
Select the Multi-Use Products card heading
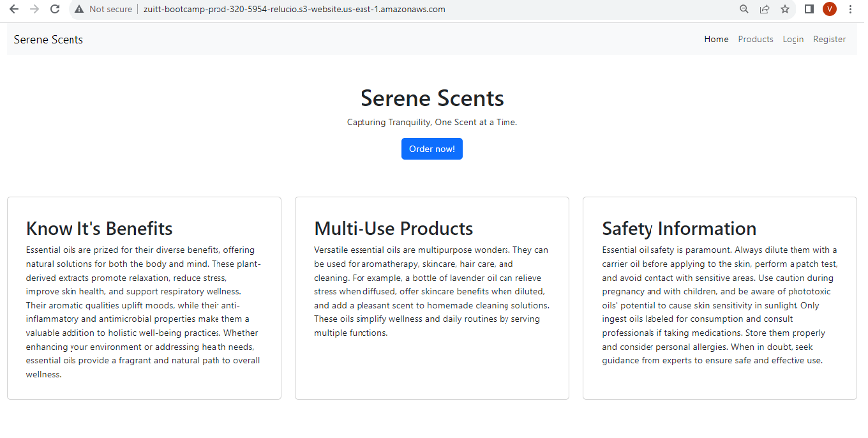click(x=394, y=229)
